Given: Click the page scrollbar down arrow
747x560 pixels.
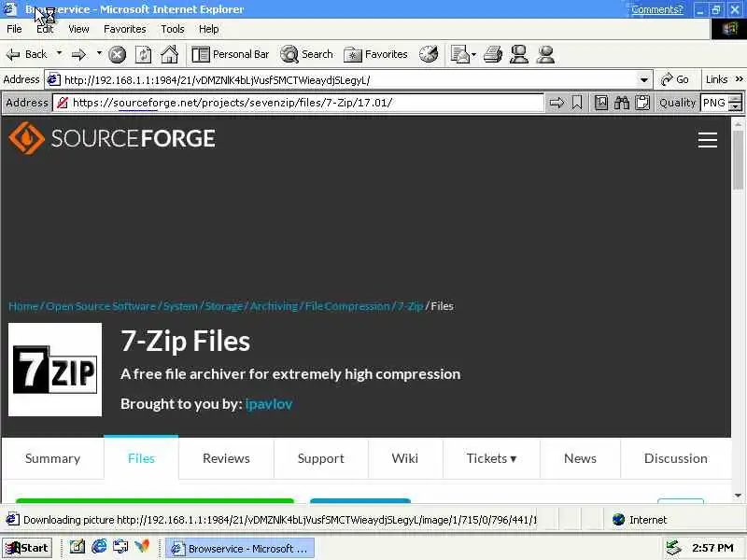Looking at the screenshot, I should pos(739,496).
